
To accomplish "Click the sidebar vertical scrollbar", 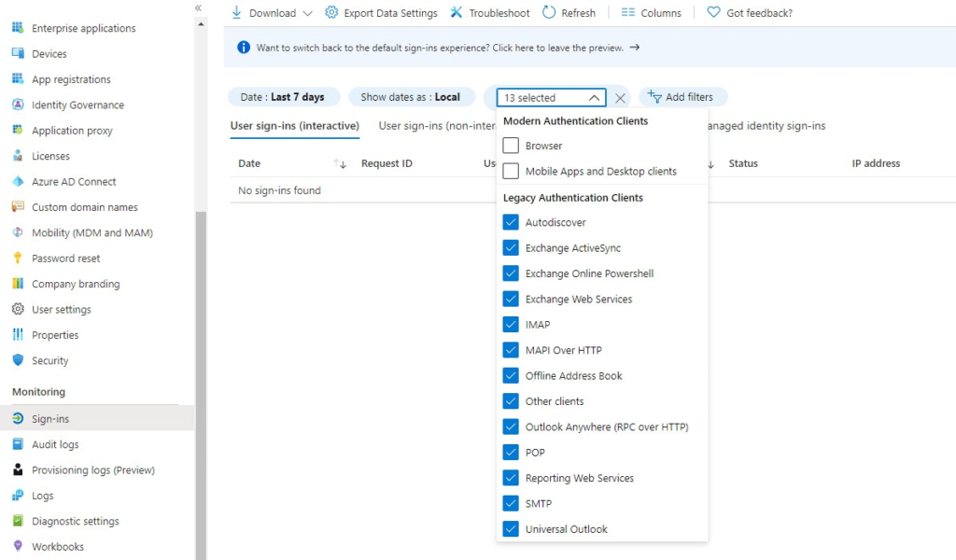I will tap(201, 373).
